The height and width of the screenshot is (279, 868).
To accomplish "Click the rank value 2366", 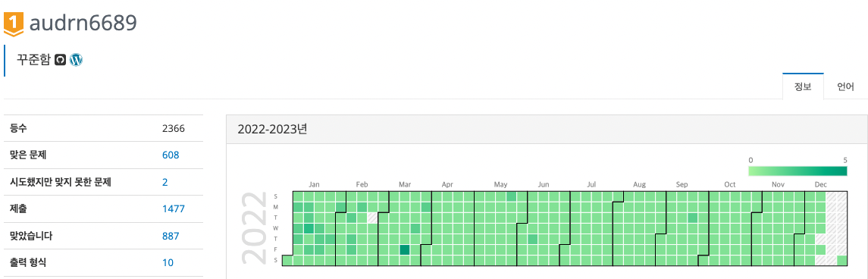I will [x=174, y=128].
